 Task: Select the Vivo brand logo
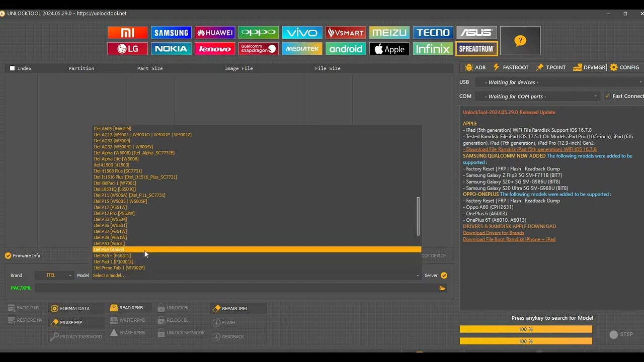click(x=302, y=33)
